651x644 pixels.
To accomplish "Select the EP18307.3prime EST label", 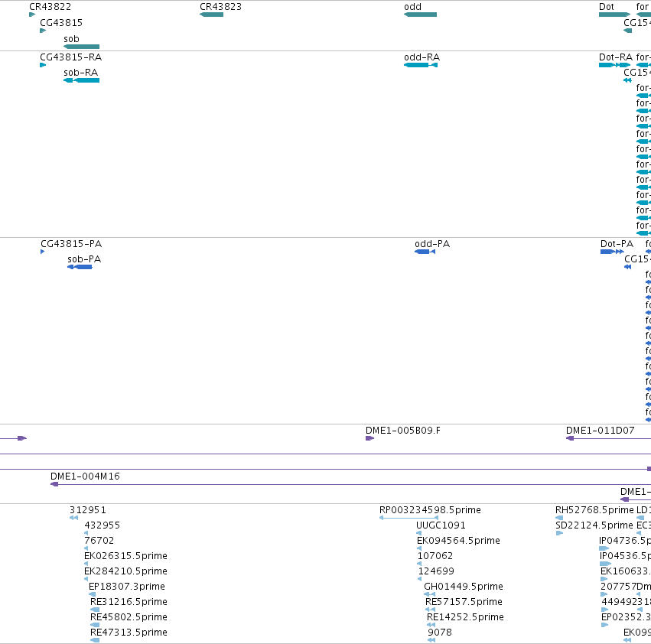I will point(127,587).
